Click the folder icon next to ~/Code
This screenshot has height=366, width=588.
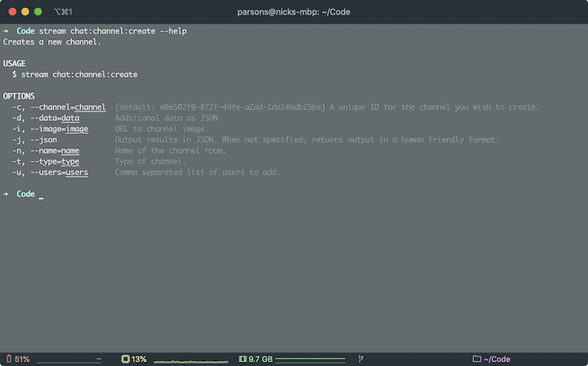point(477,359)
